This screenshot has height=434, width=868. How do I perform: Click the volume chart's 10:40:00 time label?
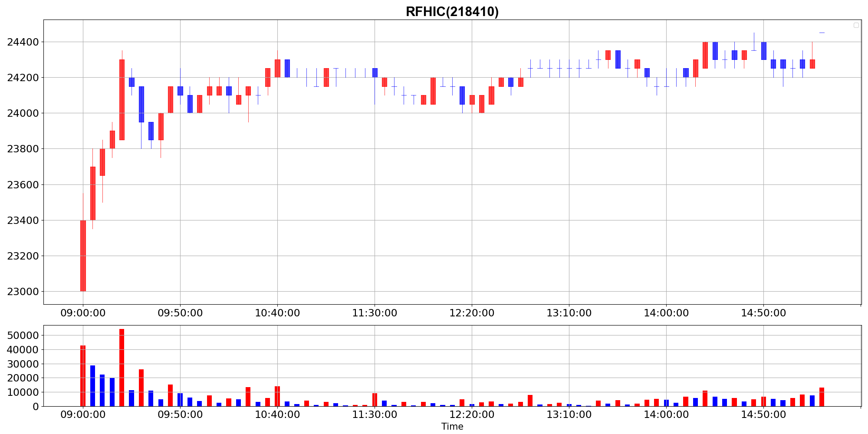pyautogui.click(x=277, y=415)
